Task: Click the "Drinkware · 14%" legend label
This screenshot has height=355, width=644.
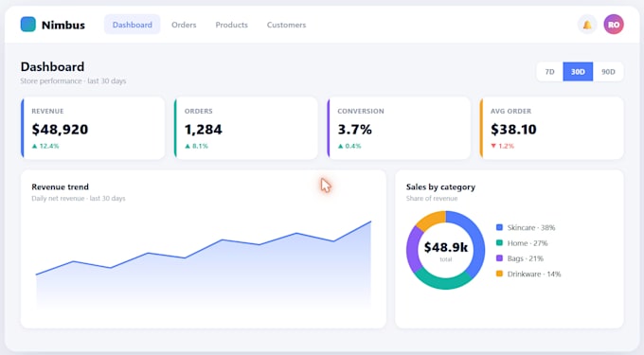Action: [534, 274]
